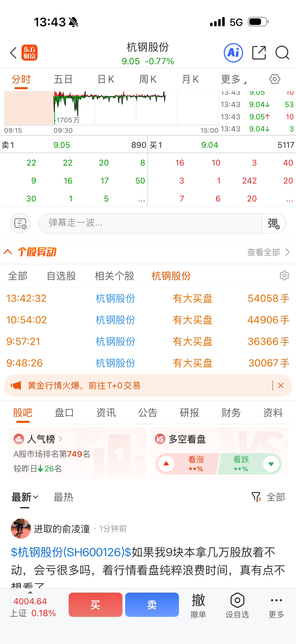Open the 黄金行情火爆 T+0 banner
Screen dimensions: 296x644
click(148, 386)
